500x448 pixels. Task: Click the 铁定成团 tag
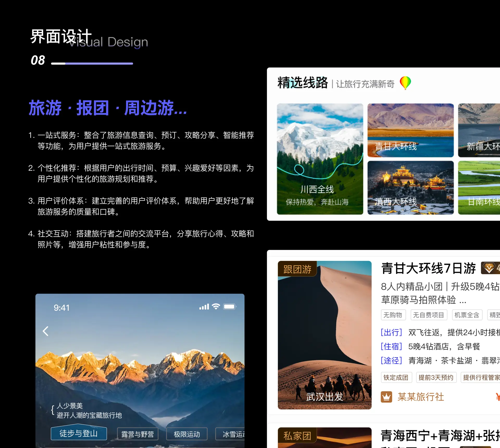[396, 377]
